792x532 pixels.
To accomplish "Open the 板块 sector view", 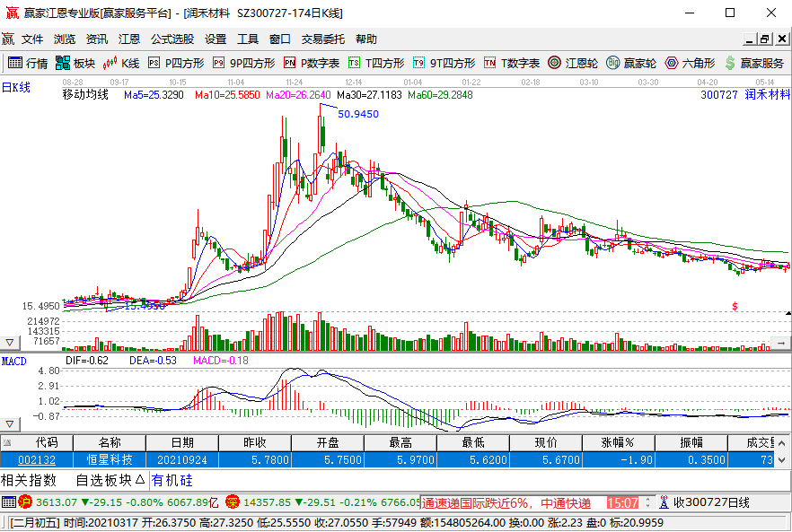I will [x=75, y=63].
